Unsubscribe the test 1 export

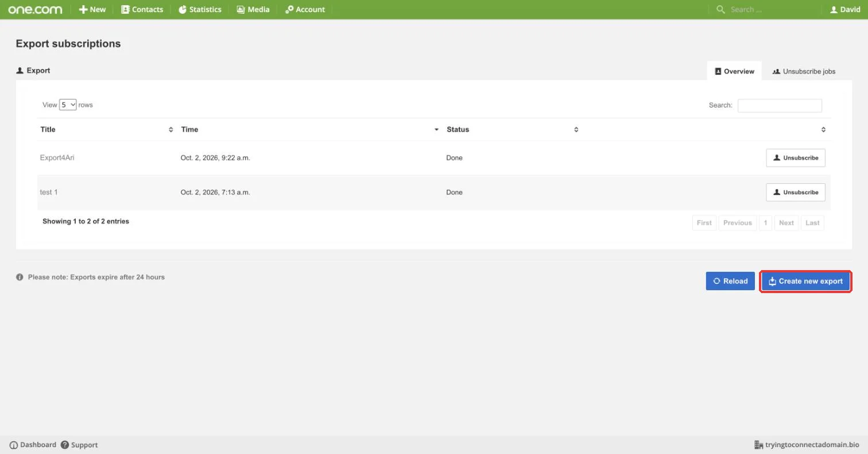point(796,193)
